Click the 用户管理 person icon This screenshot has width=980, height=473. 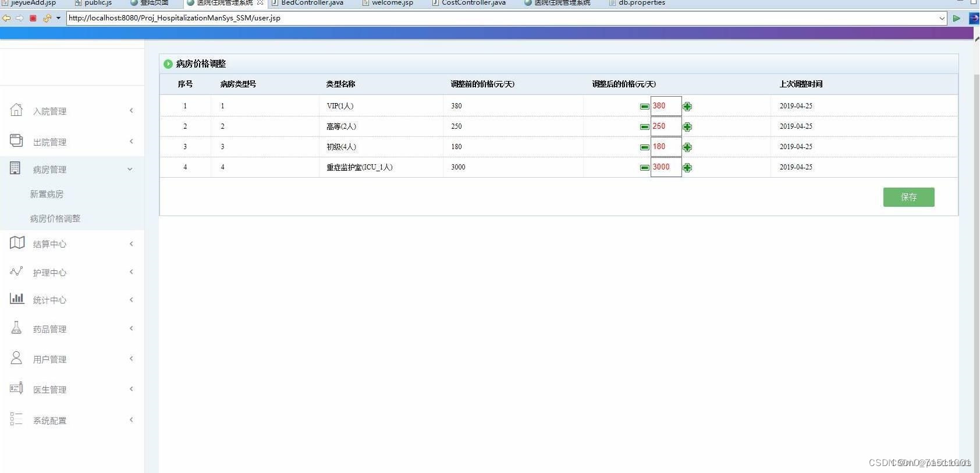(x=16, y=358)
